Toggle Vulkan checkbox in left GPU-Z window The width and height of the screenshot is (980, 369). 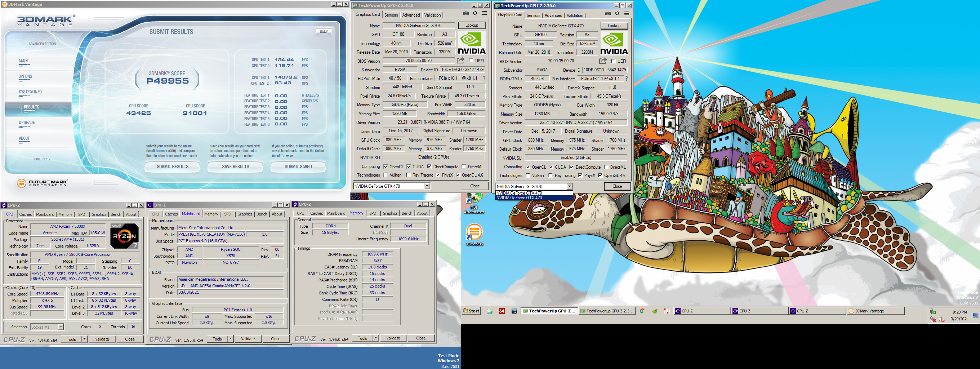point(386,175)
